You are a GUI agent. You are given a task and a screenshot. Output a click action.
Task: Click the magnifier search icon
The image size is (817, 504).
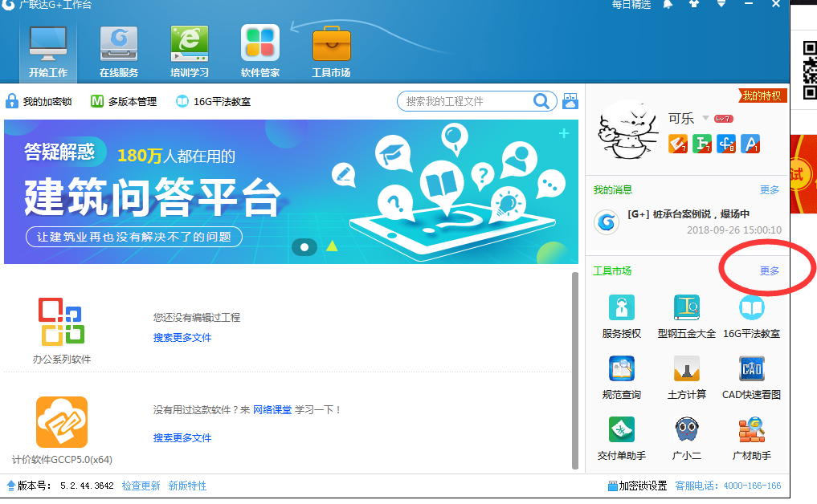click(542, 101)
